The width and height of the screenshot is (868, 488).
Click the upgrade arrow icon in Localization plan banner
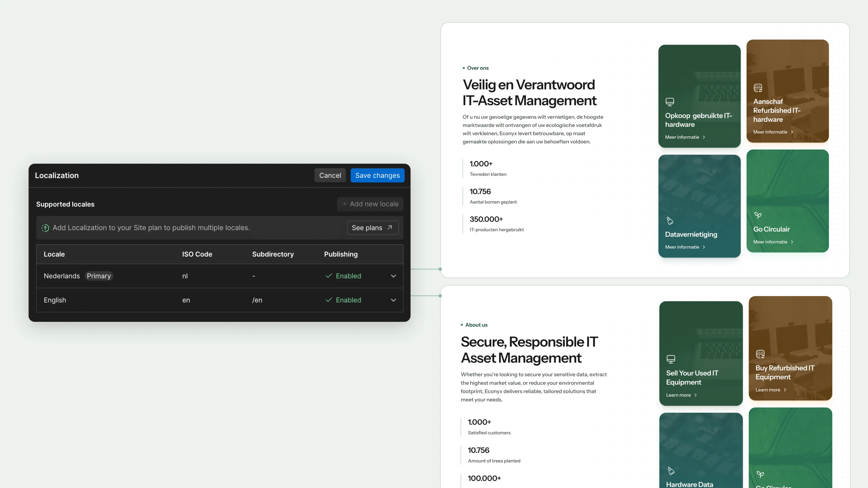[x=45, y=228]
